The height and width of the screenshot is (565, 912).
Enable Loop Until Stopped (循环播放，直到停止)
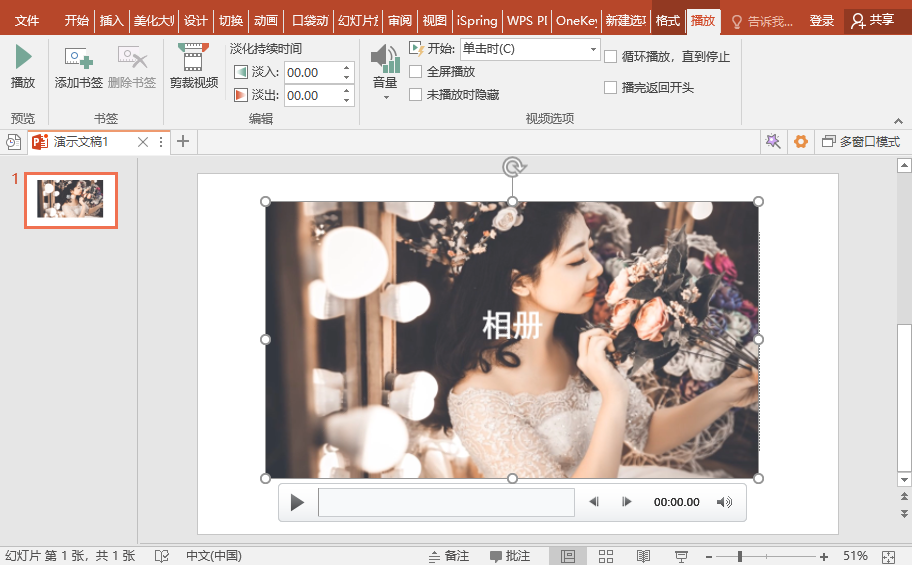[x=610, y=56]
